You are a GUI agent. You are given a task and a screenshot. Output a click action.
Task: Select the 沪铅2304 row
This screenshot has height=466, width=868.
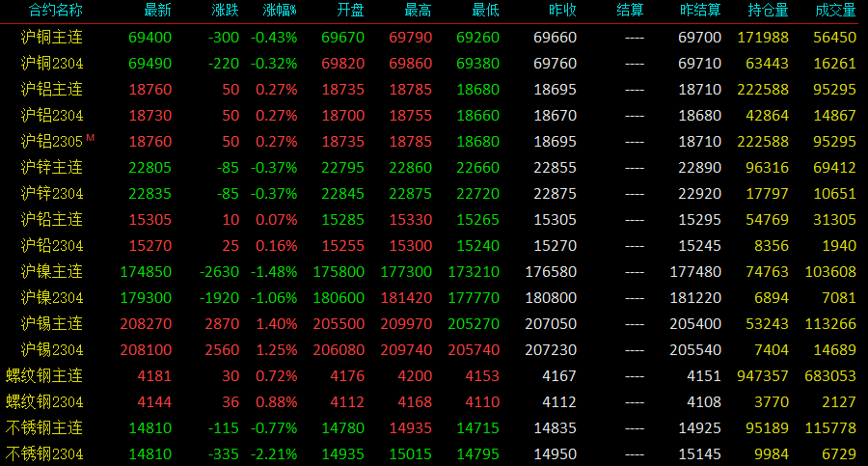434,245
